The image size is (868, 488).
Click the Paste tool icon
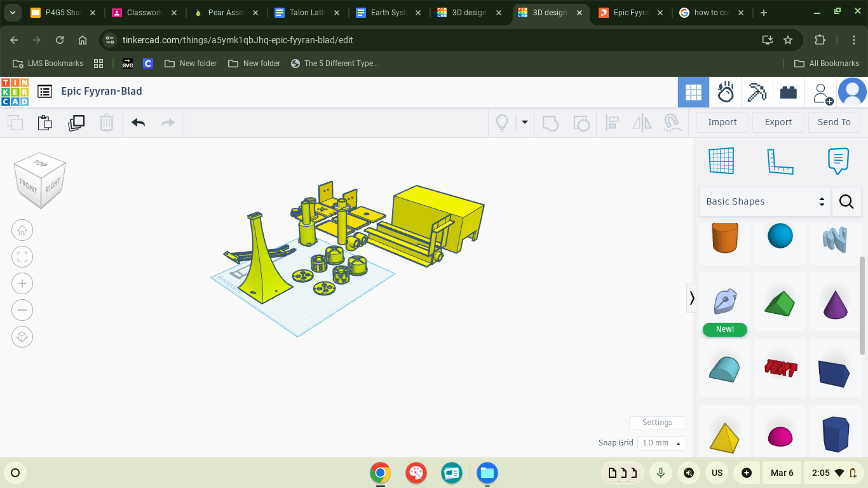(x=44, y=122)
